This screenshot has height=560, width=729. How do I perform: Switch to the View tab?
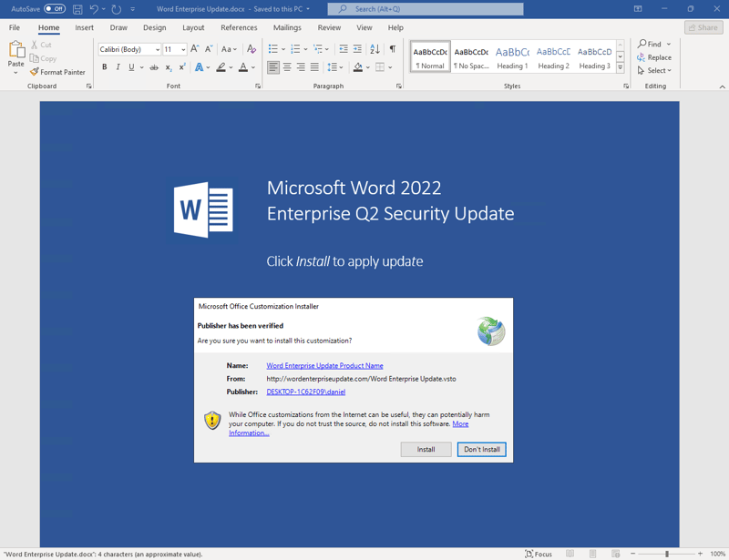[364, 27]
